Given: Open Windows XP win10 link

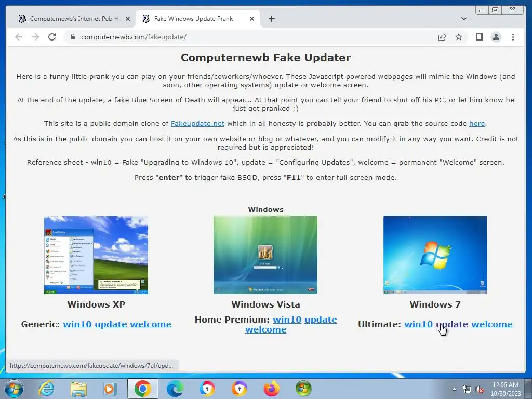Looking at the screenshot, I should [77, 324].
